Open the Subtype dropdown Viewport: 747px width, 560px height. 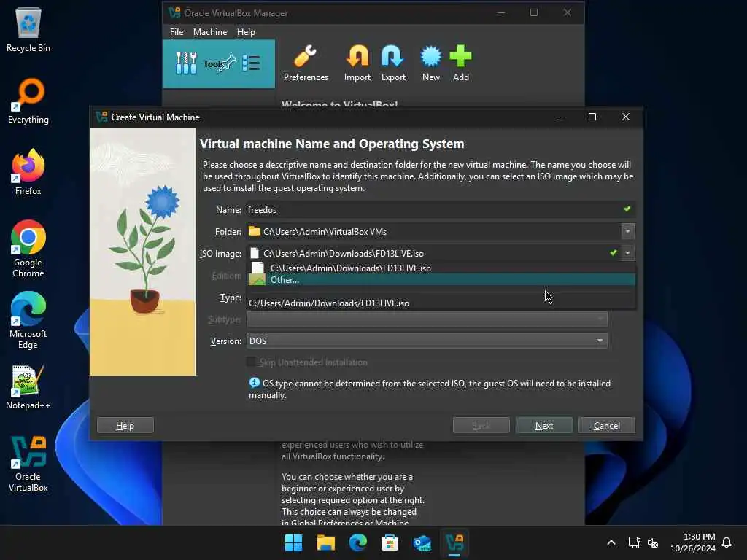click(427, 319)
